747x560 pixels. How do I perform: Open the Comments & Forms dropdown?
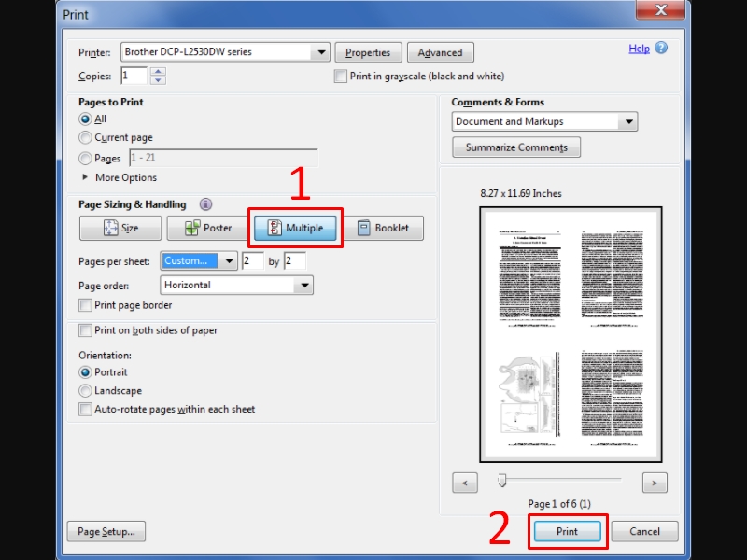628,121
